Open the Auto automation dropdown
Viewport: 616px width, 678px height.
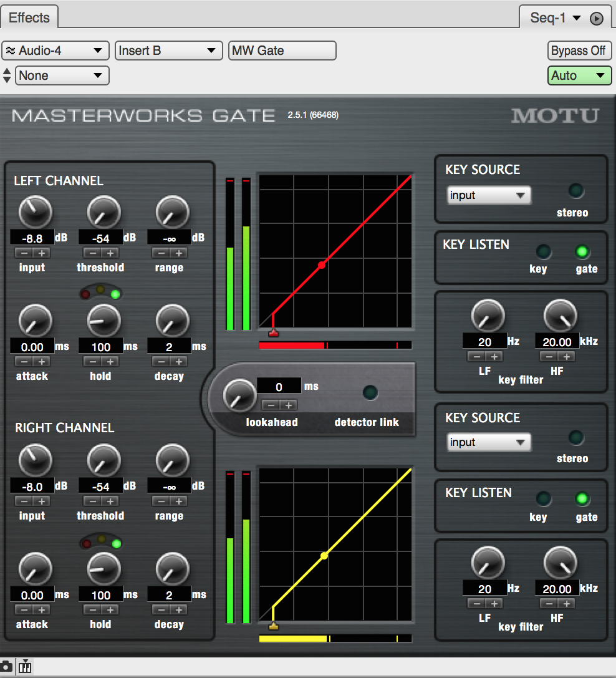click(x=579, y=75)
